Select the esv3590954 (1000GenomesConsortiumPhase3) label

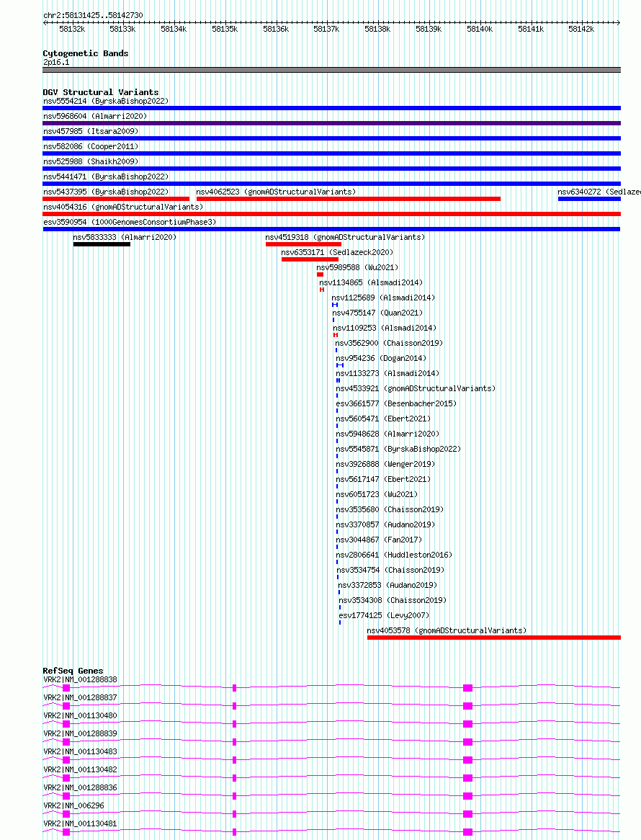[130, 222]
